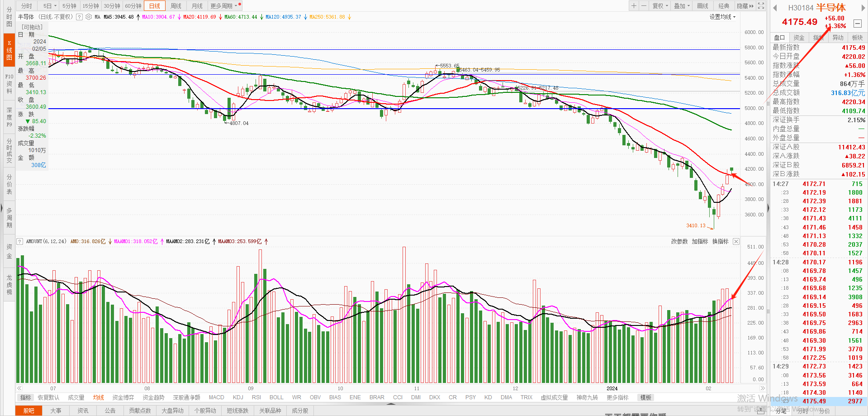This screenshot has width=868, height=416.
Task: Toggle the 隐藏 side panel button
Action: tap(745, 6)
